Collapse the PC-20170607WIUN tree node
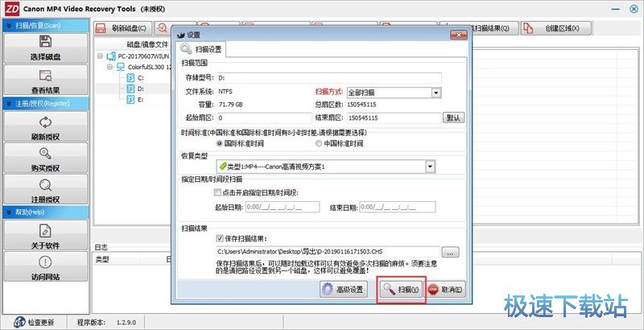This screenshot has width=644, height=330. click(100, 56)
